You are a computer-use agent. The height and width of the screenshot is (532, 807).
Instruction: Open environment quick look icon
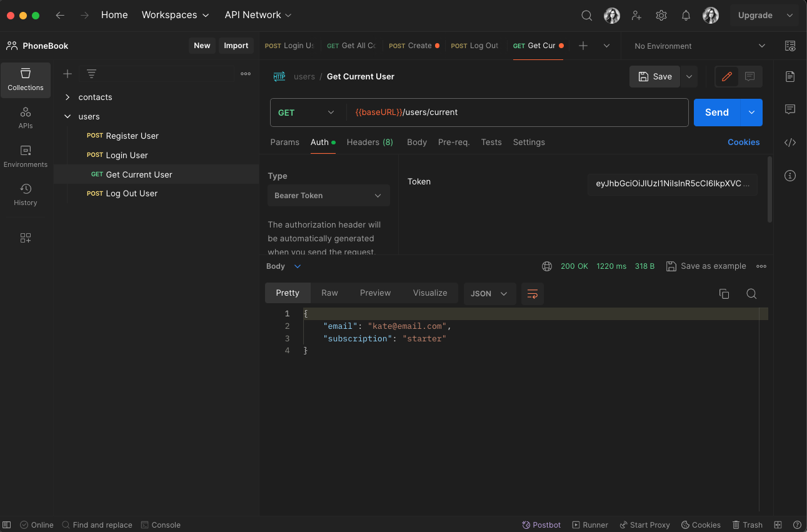tap(790, 46)
